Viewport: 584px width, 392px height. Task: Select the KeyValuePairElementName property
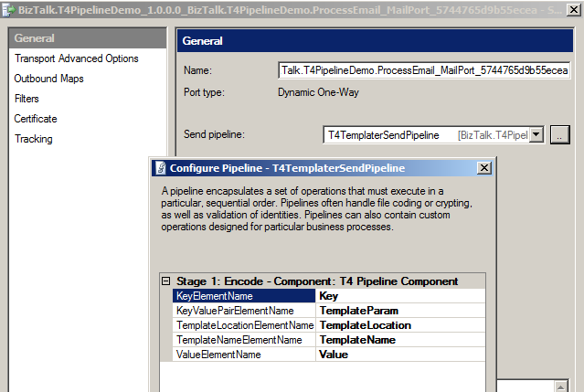[x=244, y=311]
